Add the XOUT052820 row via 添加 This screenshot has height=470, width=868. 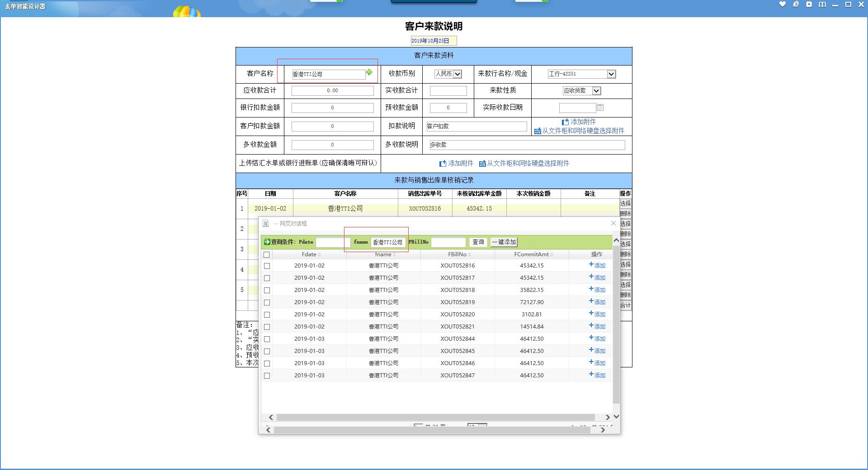pyautogui.click(x=597, y=314)
